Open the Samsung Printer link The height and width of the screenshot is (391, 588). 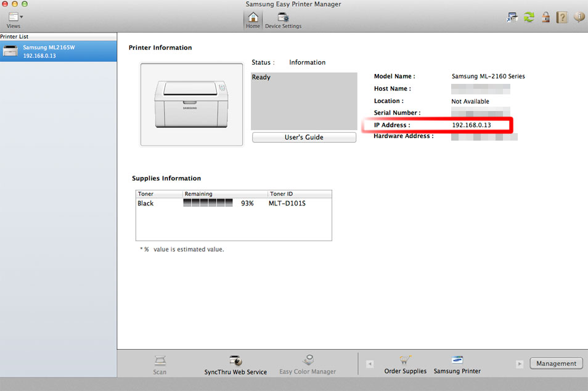point(457,364)
